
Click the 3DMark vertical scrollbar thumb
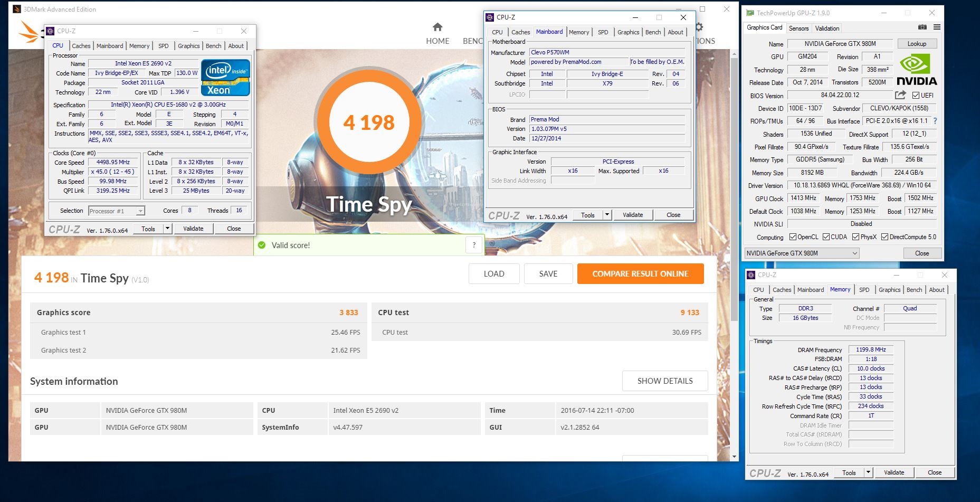[734, 188]
